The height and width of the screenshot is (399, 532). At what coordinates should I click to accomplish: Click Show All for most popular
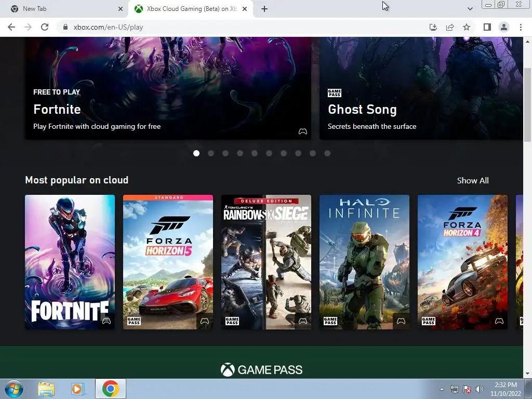(473, 180)
